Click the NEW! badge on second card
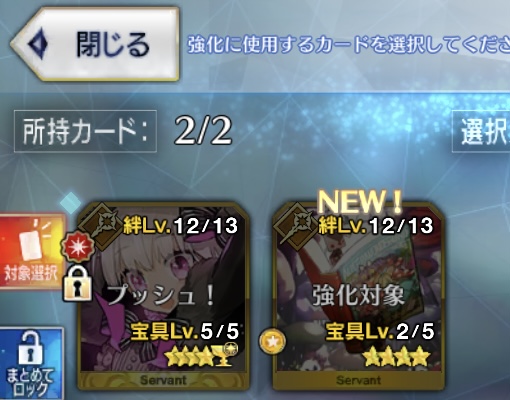Viewport: 510px width, 400px height. point(360,202)
